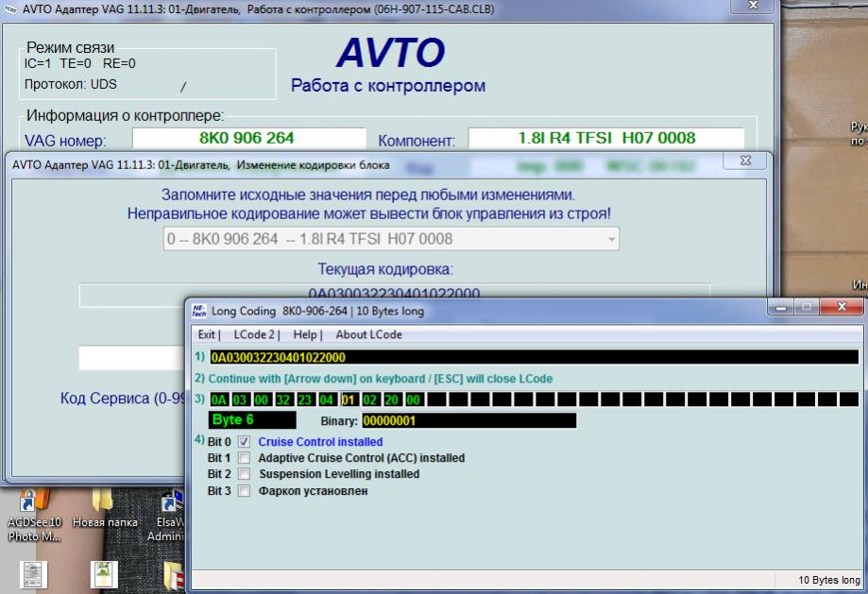Viewport: 868px width, 594px height.
Task: Select byte 3 cell 32
Action: (283, 399)
